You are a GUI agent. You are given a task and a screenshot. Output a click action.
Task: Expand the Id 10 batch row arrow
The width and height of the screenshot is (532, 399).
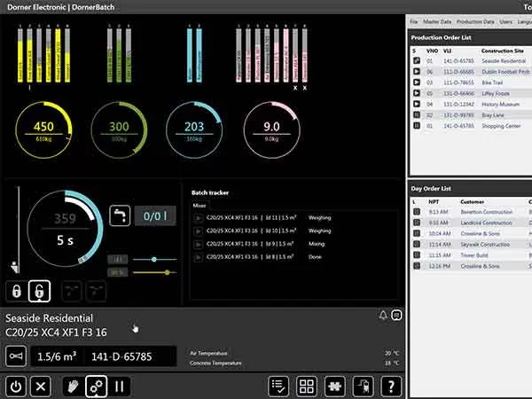pos(198,231)
